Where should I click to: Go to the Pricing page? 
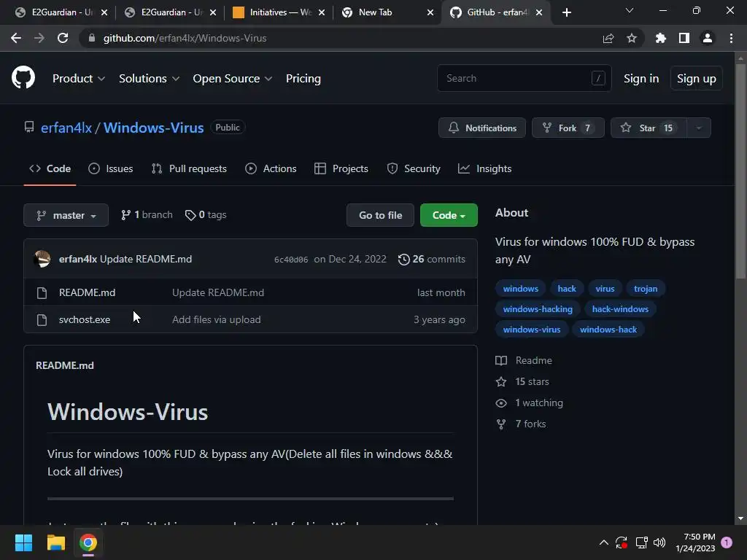[x=303, y=79]
